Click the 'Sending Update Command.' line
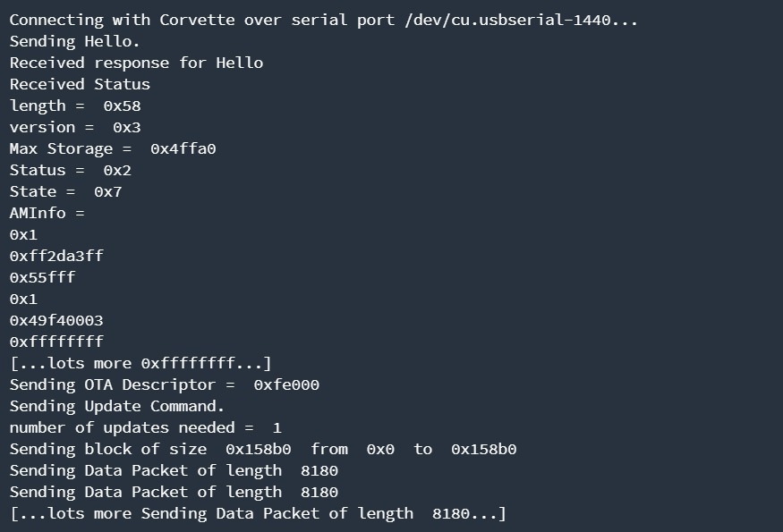Screen dimensions: 783x532 pos(117,407)
